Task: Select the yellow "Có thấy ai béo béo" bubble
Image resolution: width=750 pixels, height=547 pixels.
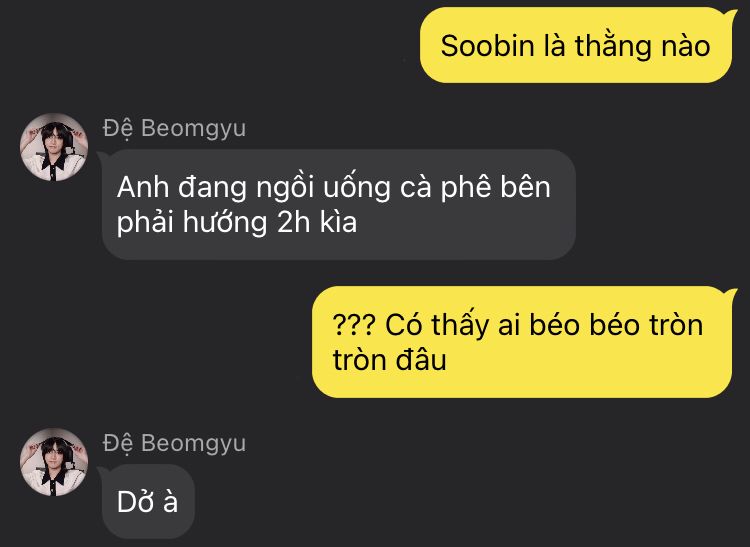Action: (524, 342)
